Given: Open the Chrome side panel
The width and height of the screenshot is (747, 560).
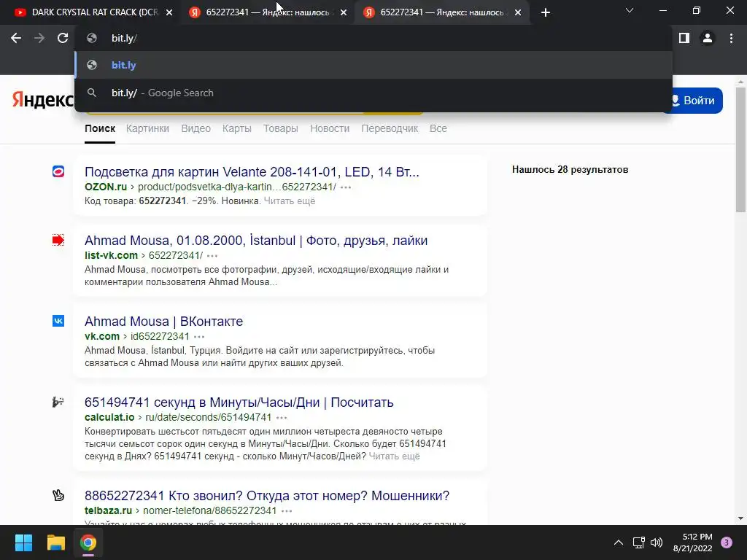Looking at the screenshot, I should (684, 38).
